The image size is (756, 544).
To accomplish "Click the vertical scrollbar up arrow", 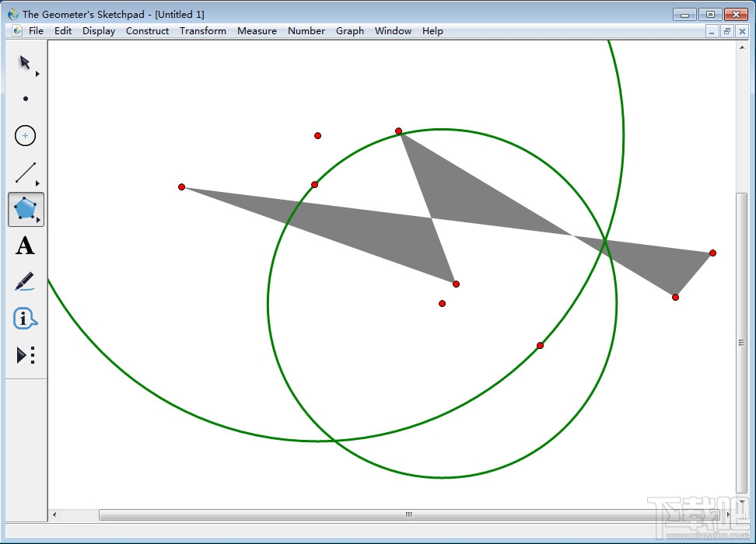I will (741, 47).
